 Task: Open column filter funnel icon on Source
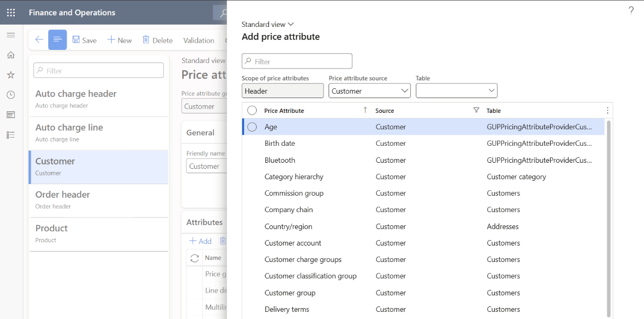click(x=476, y=110)
